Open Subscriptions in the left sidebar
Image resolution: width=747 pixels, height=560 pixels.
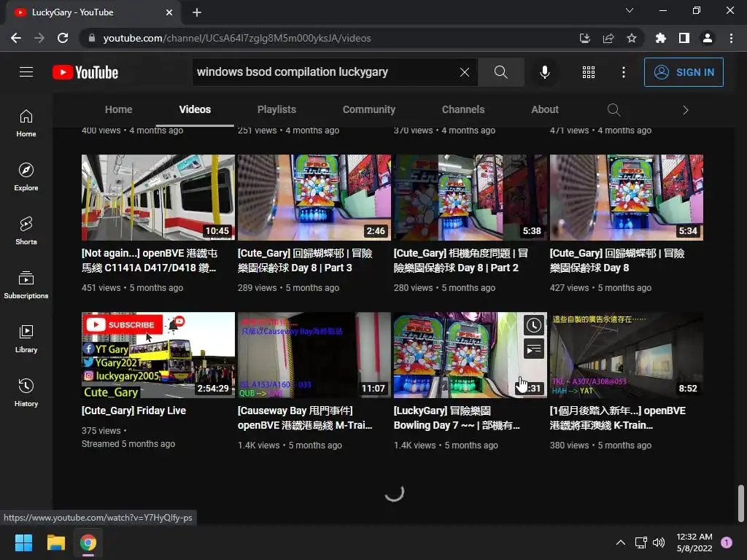tap(26, 285)
